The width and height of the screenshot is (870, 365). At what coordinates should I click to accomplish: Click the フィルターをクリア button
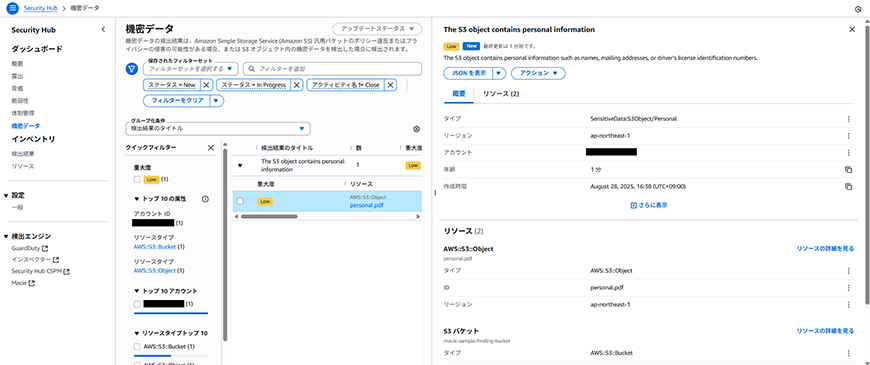pos(177,101)
